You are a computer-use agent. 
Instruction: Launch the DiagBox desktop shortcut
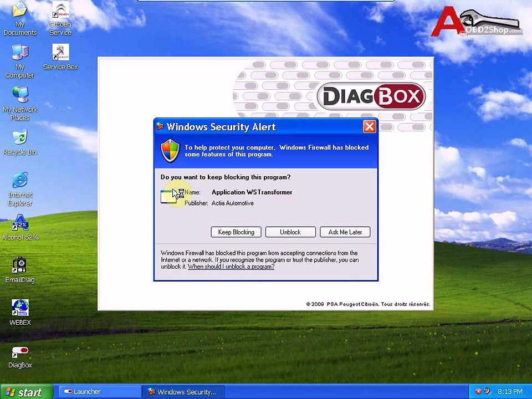(20, 357)
